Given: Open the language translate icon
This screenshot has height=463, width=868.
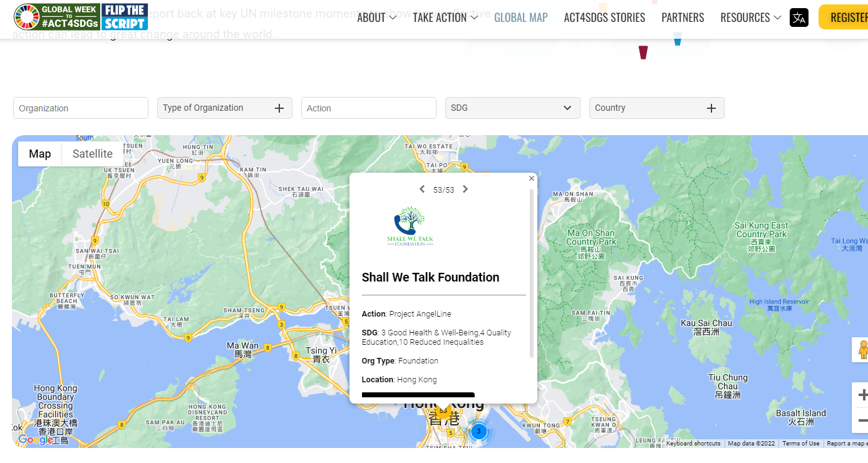Looking at the screenshot, I should click(x=798, y=18).
